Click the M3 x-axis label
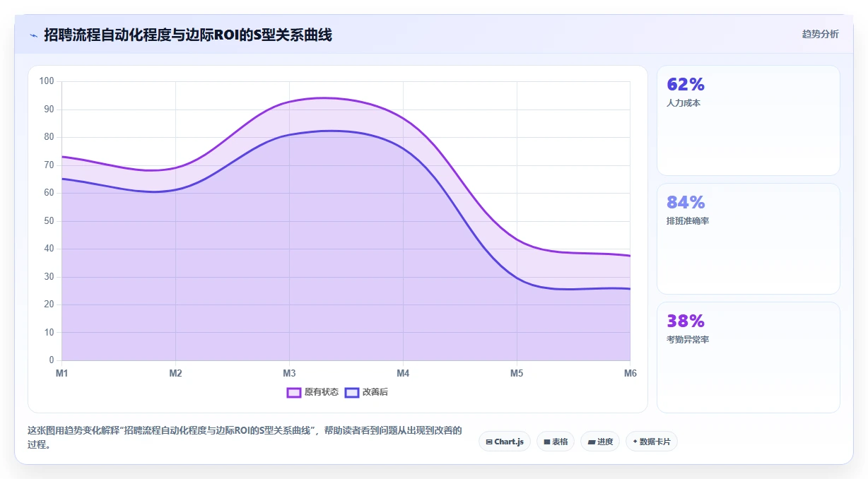 (289, 373)
